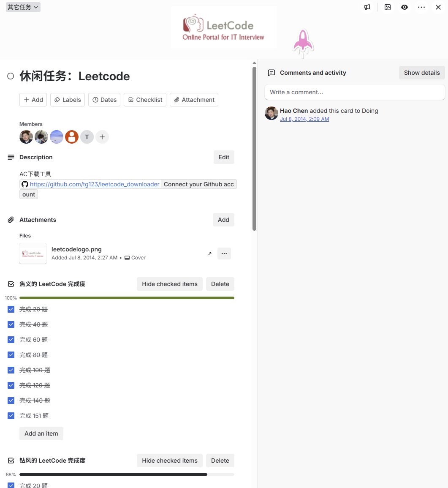
Task: Click the first member avatar (Hao Chen)
Action: pyautogui.click(x=26, y=137)
